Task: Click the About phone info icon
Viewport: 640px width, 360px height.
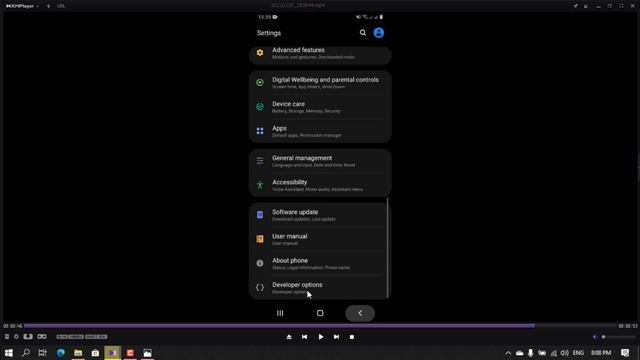Action: [x=260, y=263]
